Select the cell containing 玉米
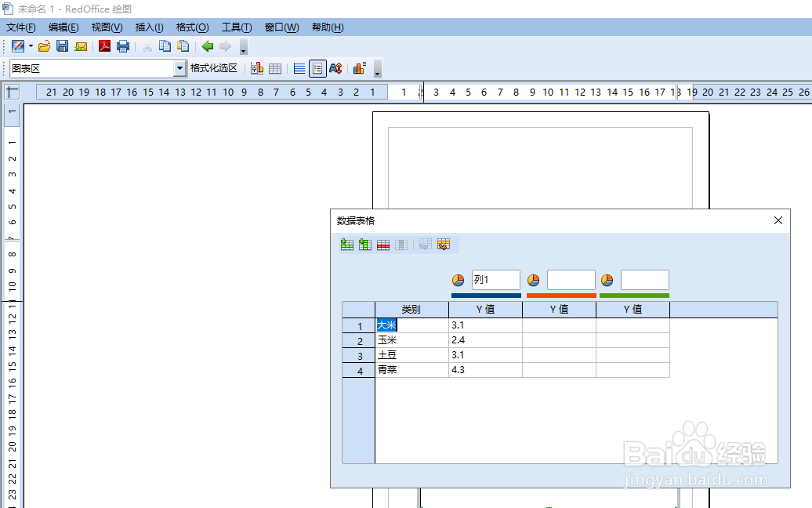Image resolution: width=812 pixels, height=508 pixels. click(x=411, y=340)
